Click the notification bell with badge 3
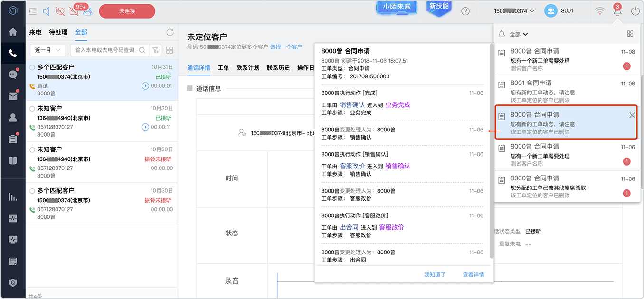644x299 pixels. pyautogui.click(x=617, y=10)
